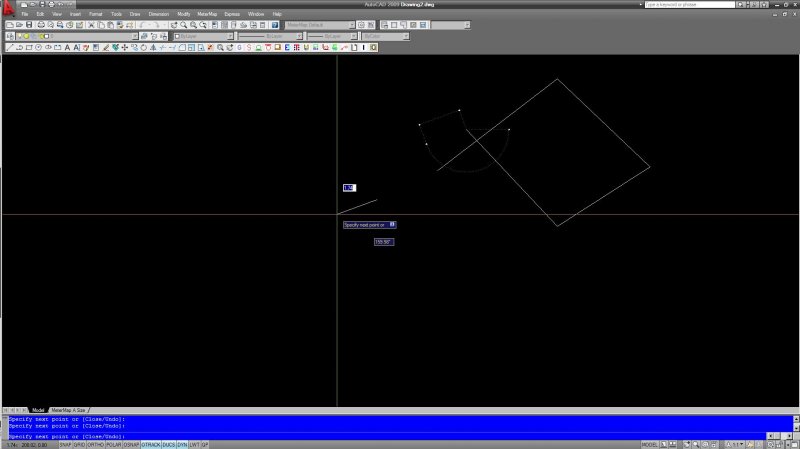Select the Trim tool
Image resolution: width=800 pixels, height=449 pixels.
[163, 47]
